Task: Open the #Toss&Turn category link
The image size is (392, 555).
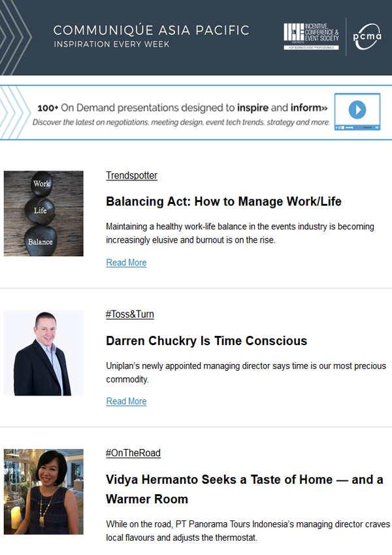Action: pos(130,314)
